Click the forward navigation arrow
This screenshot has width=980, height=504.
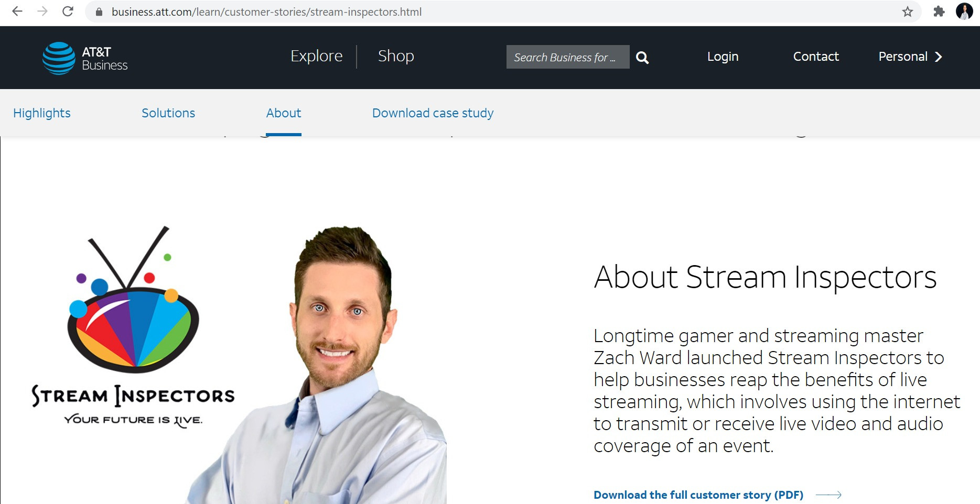(42, 12)
